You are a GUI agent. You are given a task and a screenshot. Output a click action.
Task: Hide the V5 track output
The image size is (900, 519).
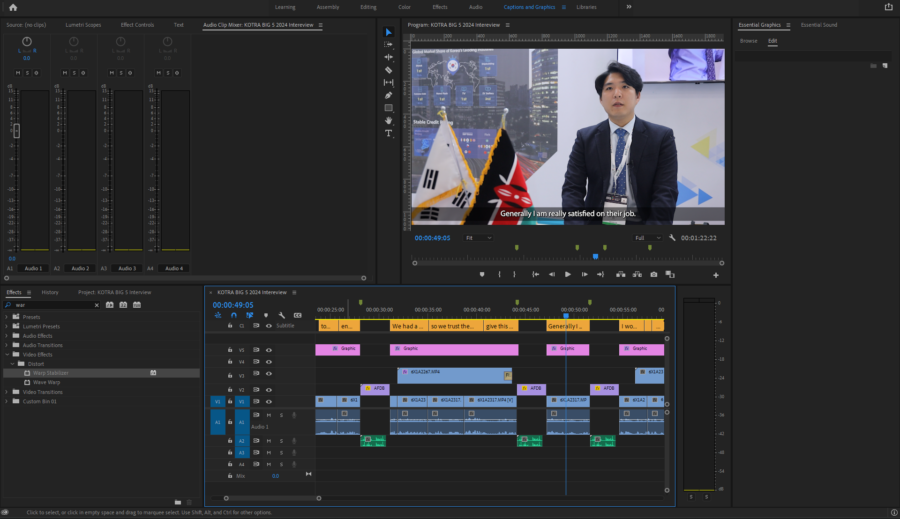[x=268, y=350]
